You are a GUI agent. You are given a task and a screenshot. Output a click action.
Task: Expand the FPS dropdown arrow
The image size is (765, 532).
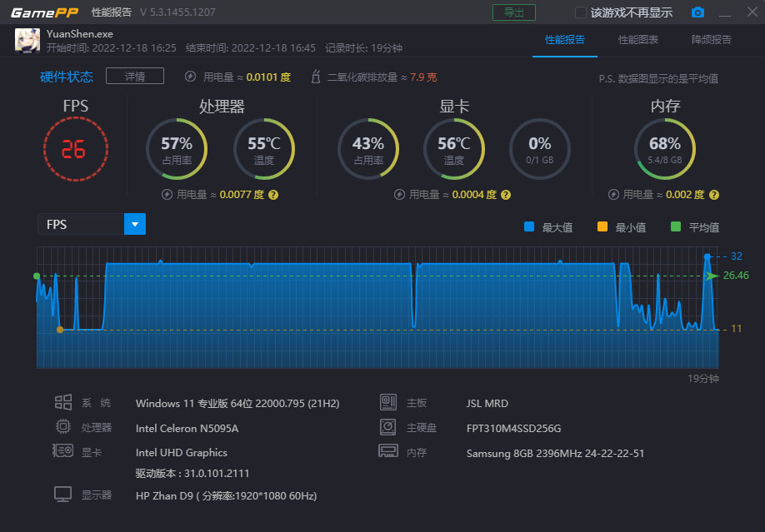[x=135, y=224]
